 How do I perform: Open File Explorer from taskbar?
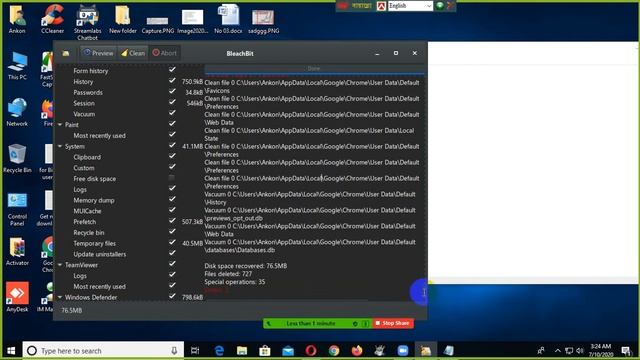click(242, 351)
